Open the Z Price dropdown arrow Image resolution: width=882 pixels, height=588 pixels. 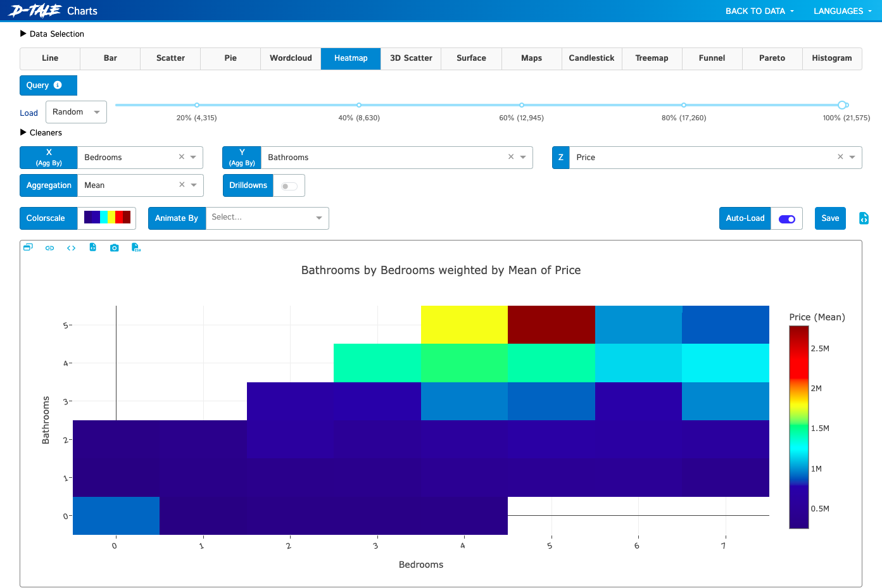[x=852, y=157]
